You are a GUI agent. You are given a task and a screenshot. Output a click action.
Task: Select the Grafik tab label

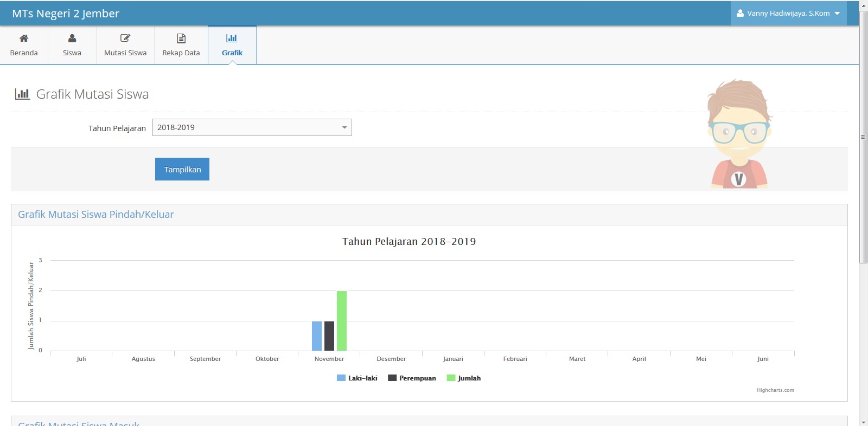[232, 53]
